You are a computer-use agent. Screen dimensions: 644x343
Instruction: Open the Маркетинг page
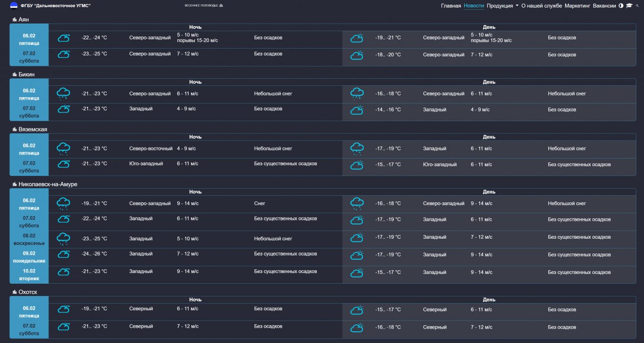tap(578, 6)
